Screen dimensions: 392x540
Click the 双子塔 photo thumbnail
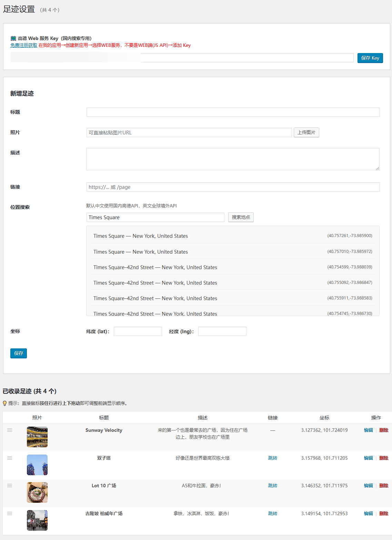(37, 465)
